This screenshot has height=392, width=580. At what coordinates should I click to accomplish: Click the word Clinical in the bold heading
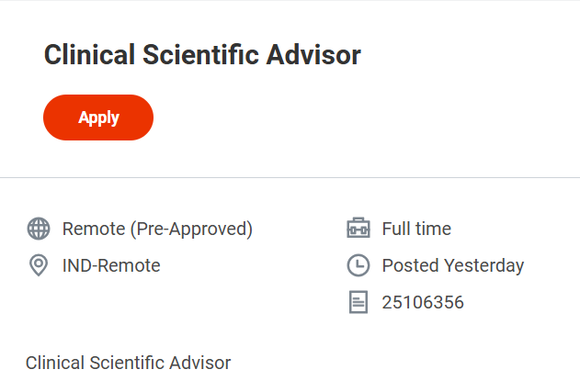tap(87, 55)
